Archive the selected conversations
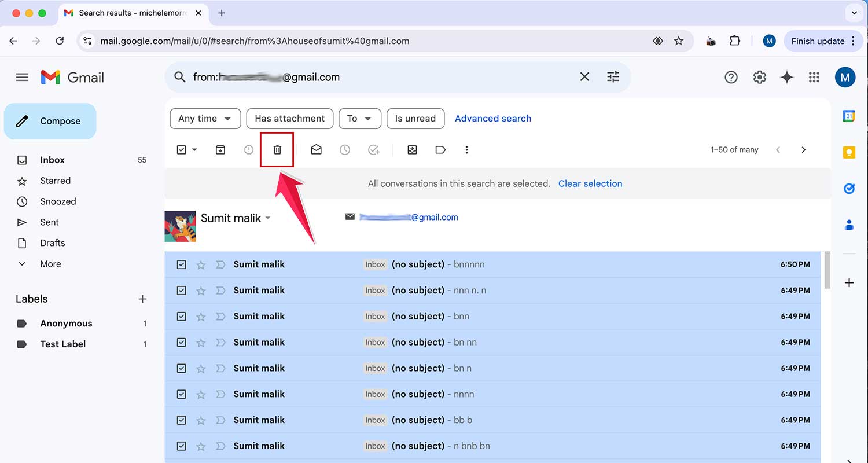 tap(220, 149)
